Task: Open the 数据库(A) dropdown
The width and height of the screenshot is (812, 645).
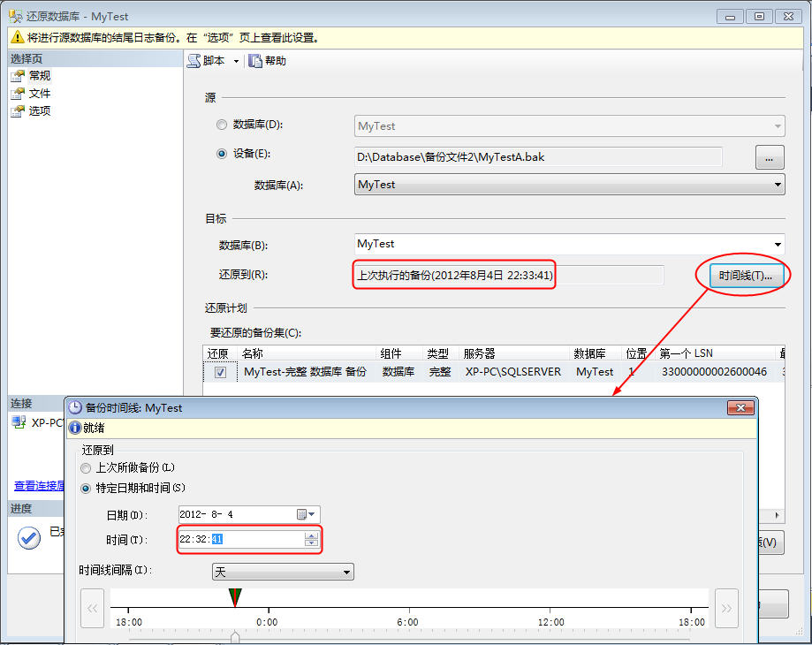Action: 778,184
